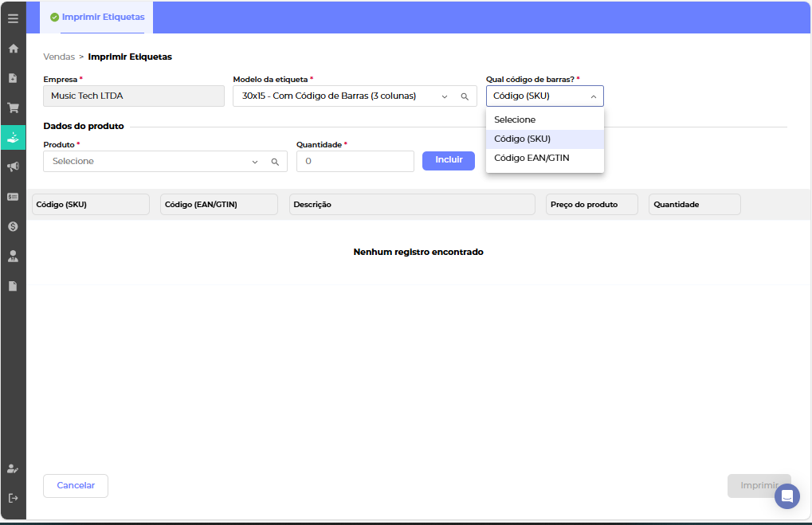Image resolution: width=812 pixels, height=525 pixels.
Task: Open the shopping cart sidebar section
Action: click(13, 108)
